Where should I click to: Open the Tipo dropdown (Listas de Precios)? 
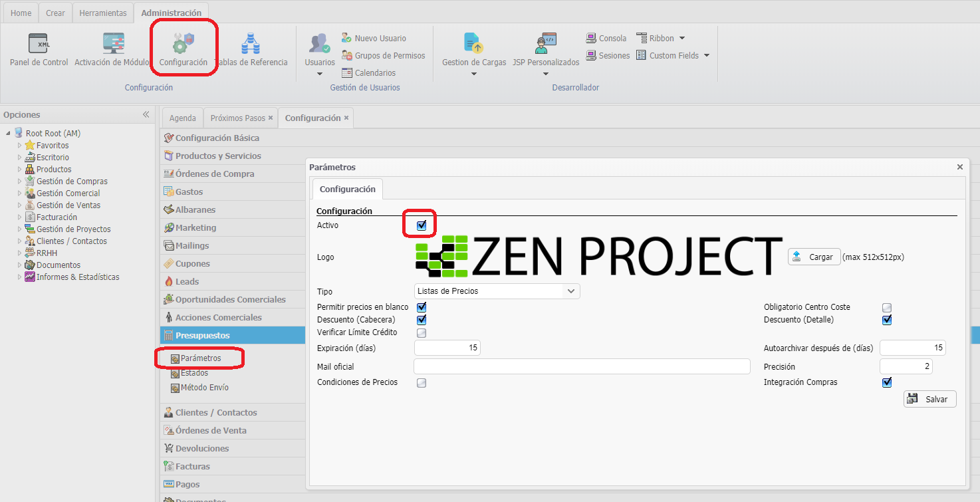coord(497,291)
